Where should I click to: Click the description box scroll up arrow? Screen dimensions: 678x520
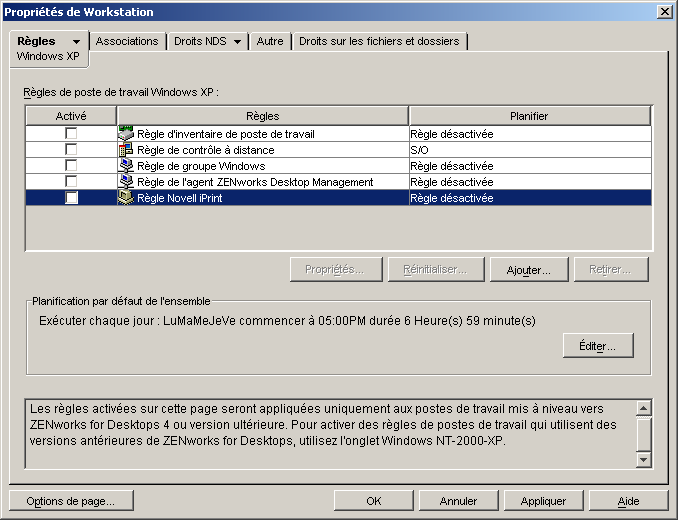click(x=643, y=408)
